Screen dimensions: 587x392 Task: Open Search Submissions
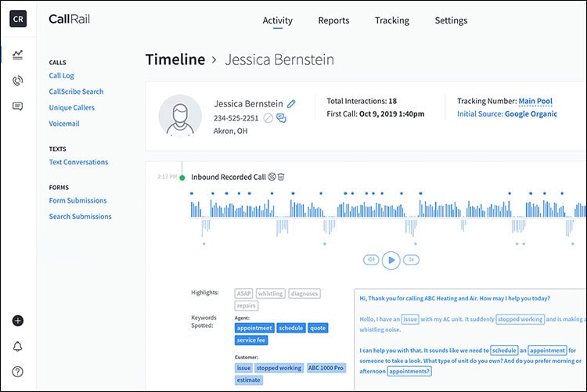pyautogui.click(x=80, y=217)
